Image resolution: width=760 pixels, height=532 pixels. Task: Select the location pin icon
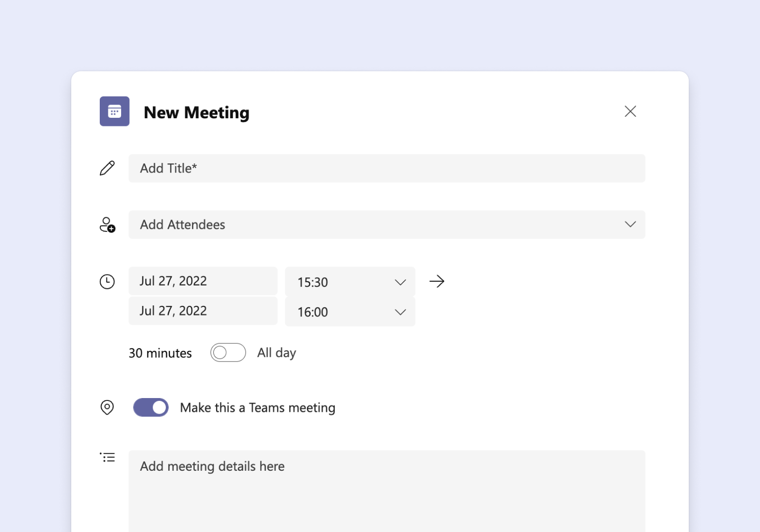pos(107,408)
